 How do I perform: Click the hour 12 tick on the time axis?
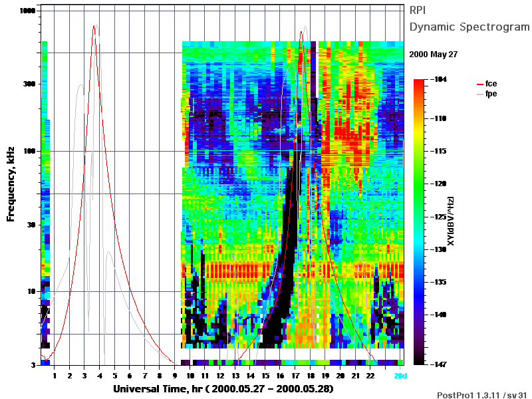click(x=221, y=376)
